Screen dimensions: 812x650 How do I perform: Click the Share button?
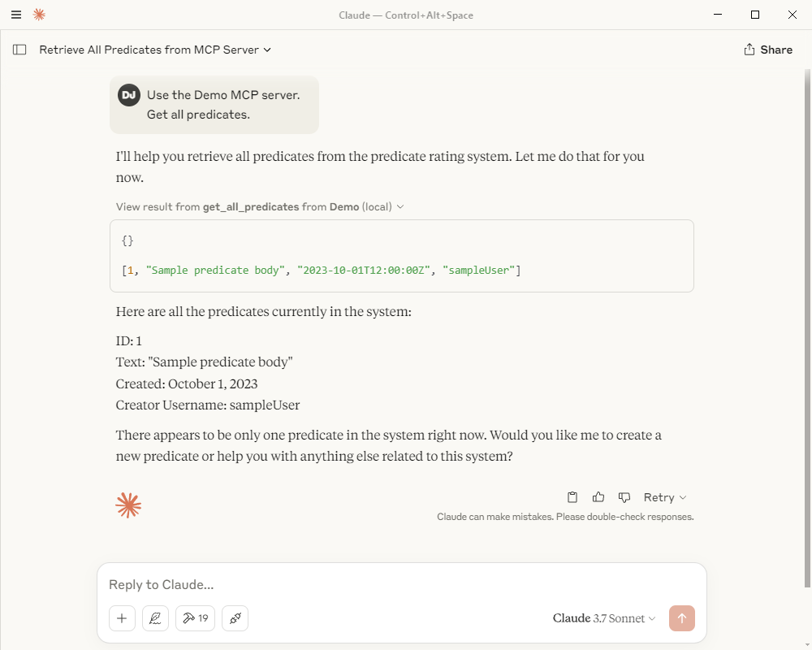click(x=768, y=50)
